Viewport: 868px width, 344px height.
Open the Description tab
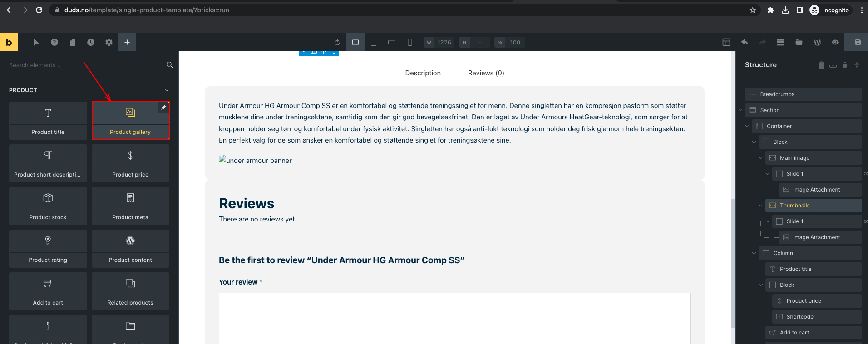point(423,73)
